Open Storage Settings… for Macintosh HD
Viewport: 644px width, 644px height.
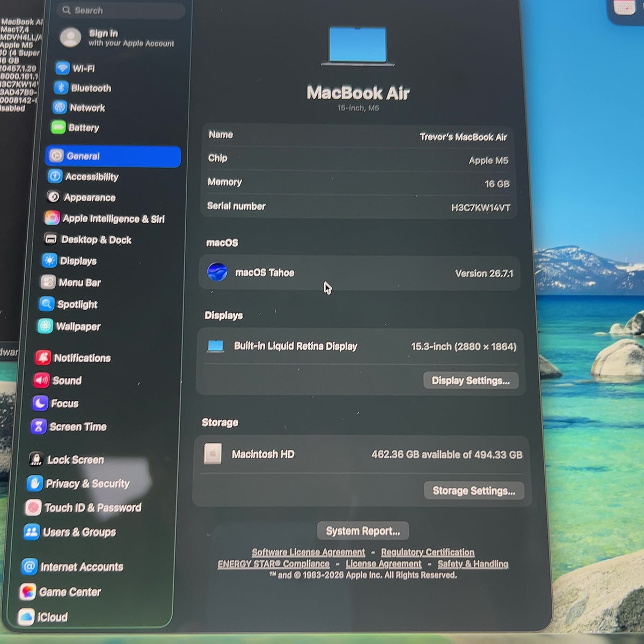point(474,491)
